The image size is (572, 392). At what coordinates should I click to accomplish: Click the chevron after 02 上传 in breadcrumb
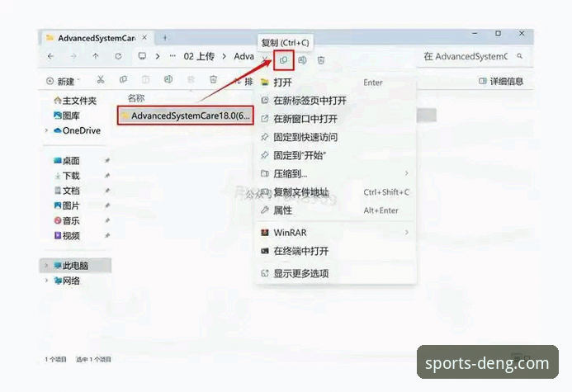225,56
